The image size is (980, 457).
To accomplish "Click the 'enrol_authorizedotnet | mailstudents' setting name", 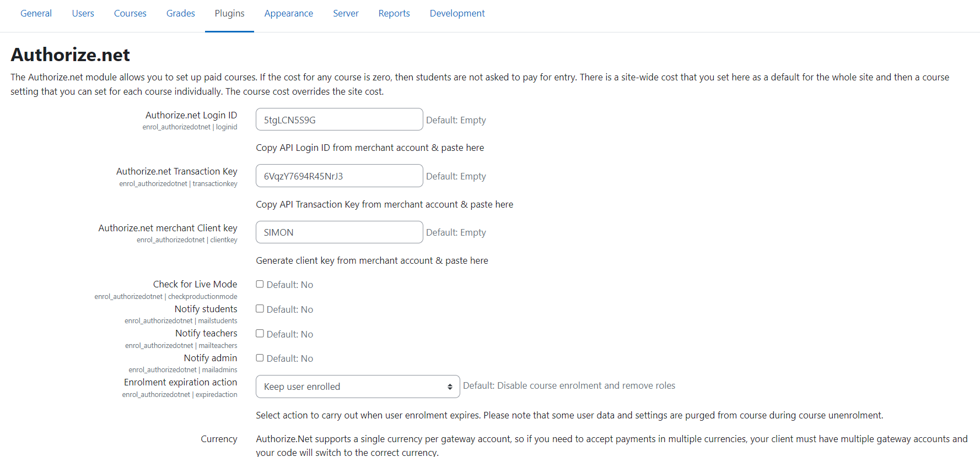I will point(181,321).
